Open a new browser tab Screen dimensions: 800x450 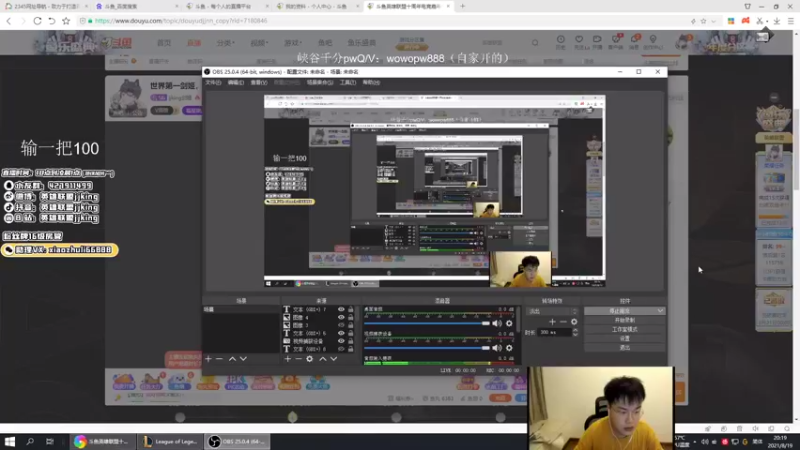(462, 6)
